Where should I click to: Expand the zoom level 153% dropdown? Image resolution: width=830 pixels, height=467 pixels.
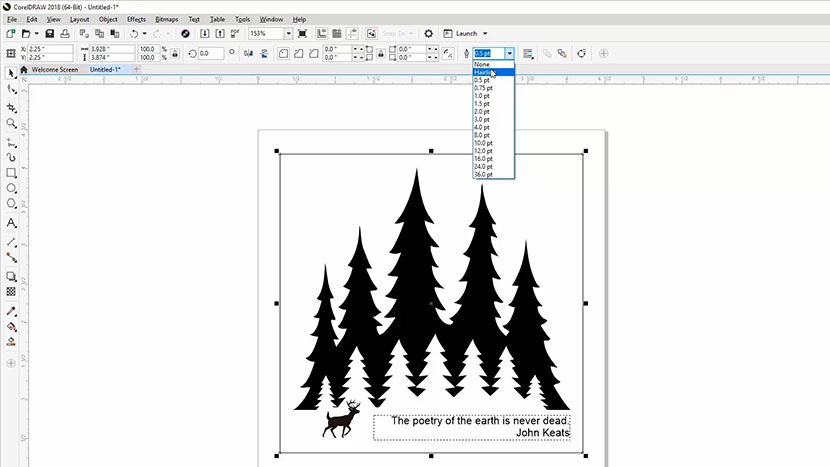(288, 33)
